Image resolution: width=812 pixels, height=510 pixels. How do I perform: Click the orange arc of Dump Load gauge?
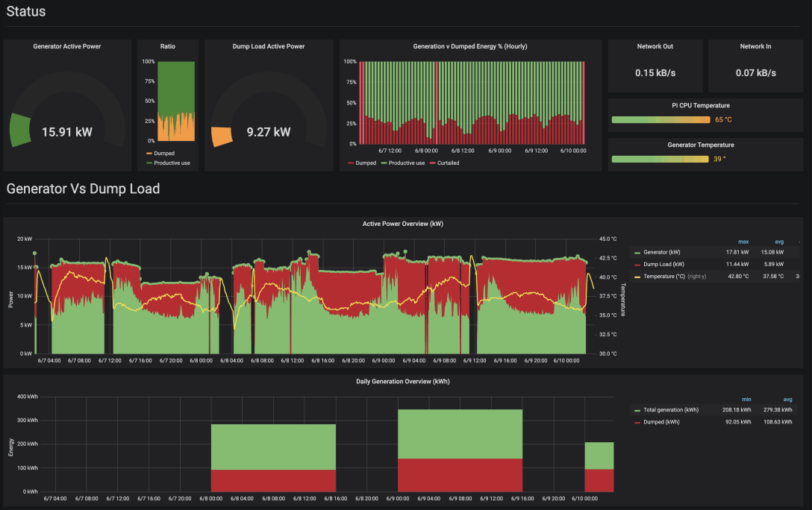pyautogui.click(x=222, y=136)
